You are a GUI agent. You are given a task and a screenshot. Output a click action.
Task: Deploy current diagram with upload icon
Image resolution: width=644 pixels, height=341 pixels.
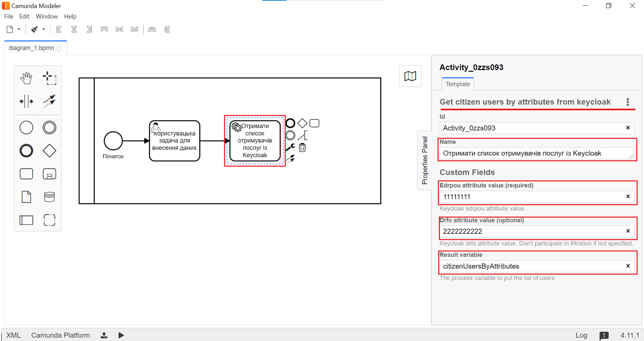pos(104,335)
